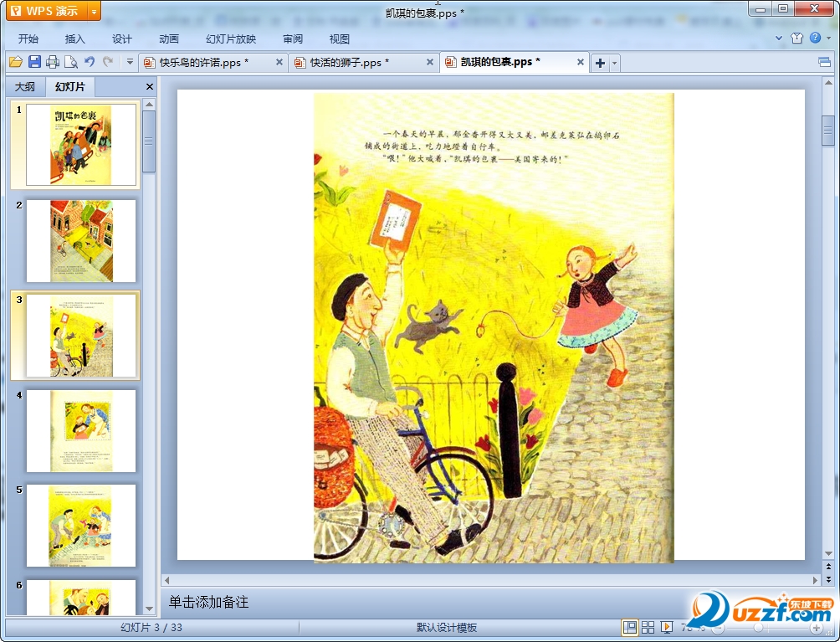This screenshot has width=840, height=642.
Task: Switch to the 大纲 pane tab
Action: pos(24,87)
